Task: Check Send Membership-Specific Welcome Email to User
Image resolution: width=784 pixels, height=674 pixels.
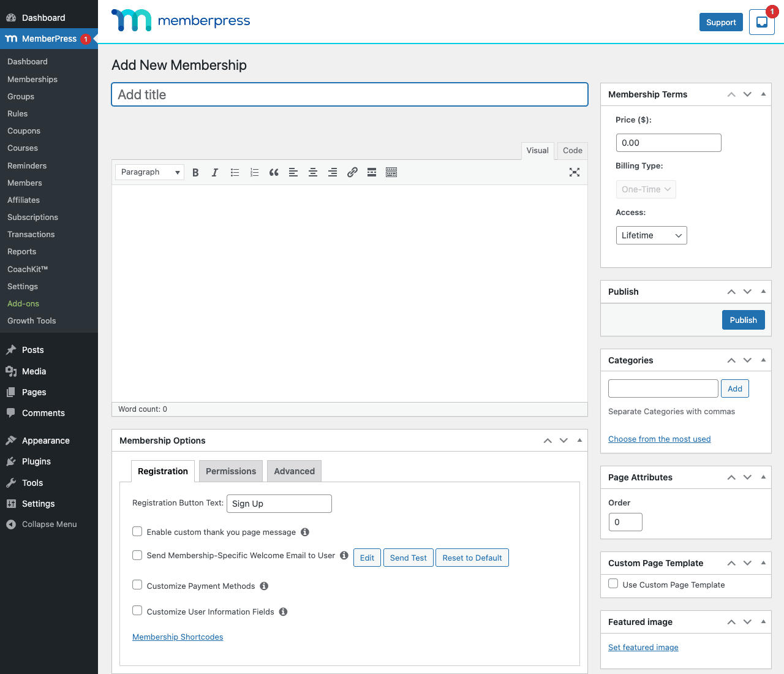Action: (x=137, y=555)
